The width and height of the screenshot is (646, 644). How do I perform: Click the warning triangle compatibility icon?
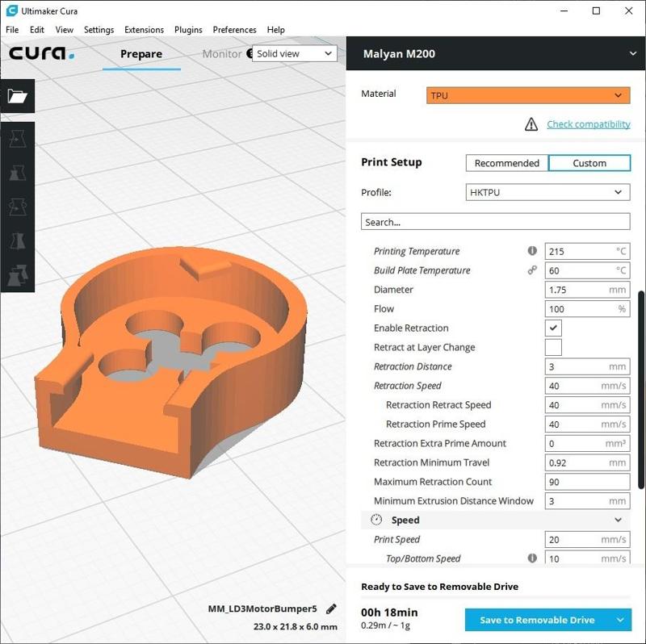[531, 124]
